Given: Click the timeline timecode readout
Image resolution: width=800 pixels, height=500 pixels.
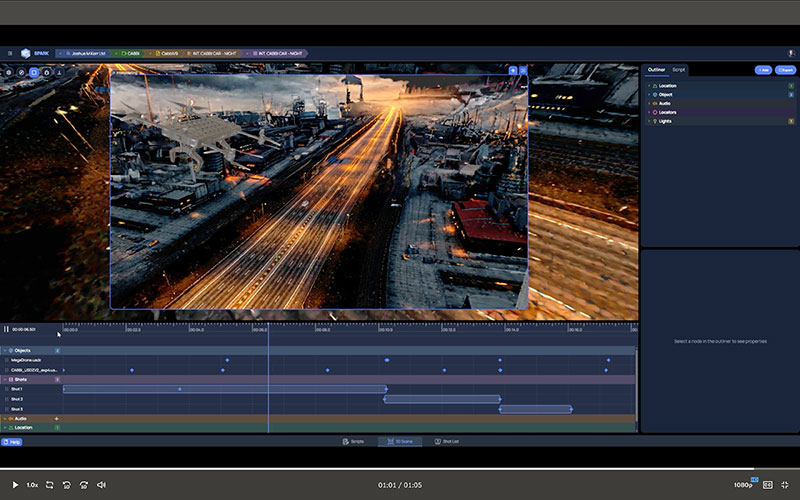Looking at the screenshot, I should 23,330.
